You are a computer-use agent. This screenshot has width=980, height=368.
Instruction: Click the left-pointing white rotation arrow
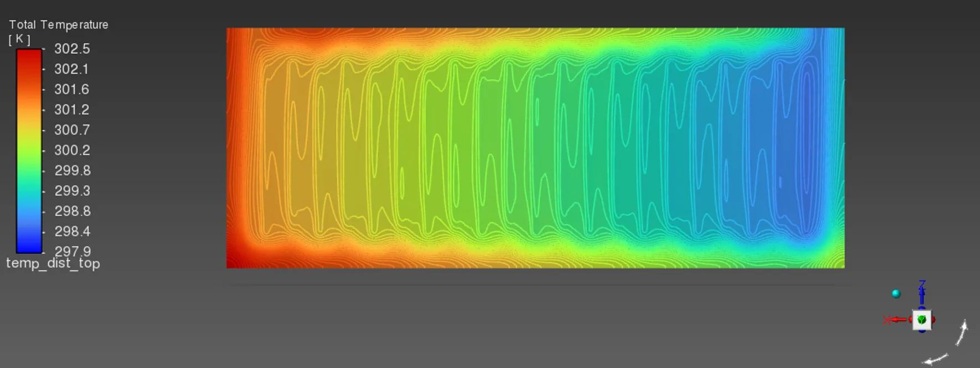coord(936,360)
